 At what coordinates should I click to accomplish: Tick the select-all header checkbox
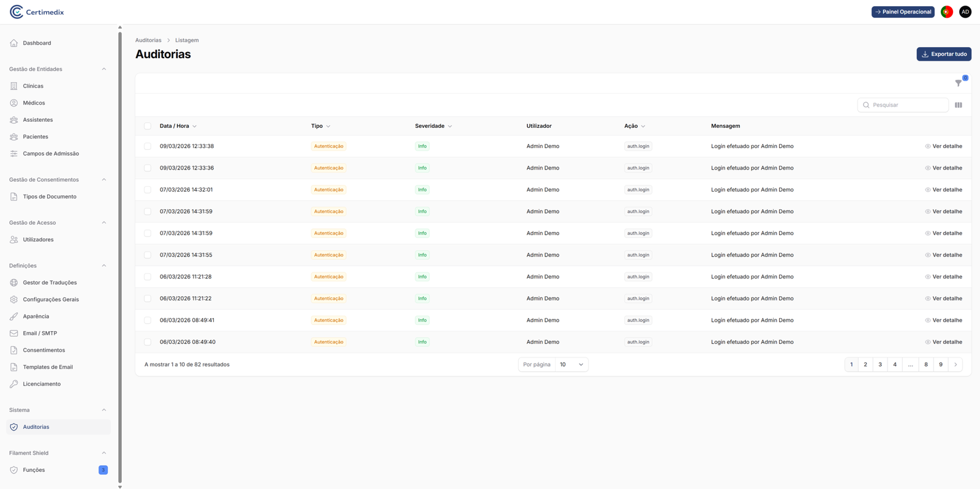148,126
